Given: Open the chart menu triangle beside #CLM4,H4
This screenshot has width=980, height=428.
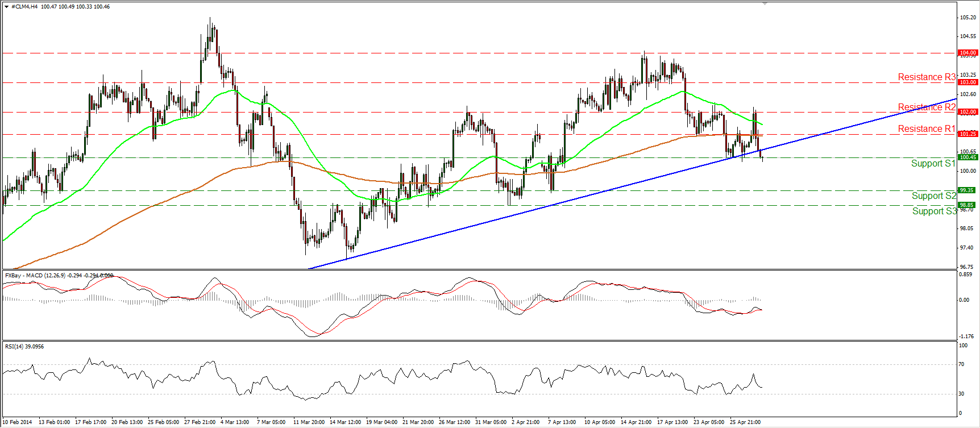Looking at the screenshot, I should (x=6, y=7).
